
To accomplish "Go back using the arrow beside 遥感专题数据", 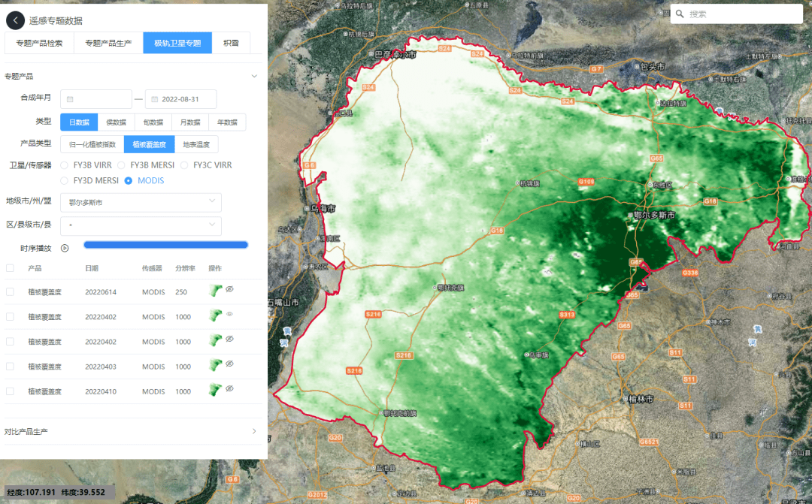I will (16, 21).
